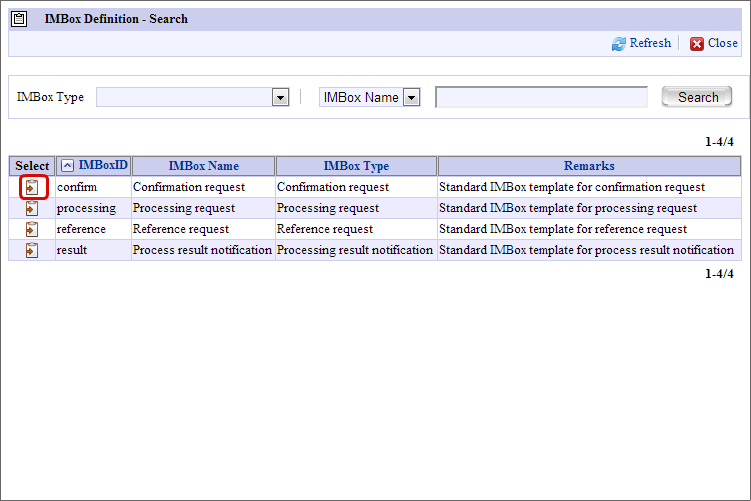Toggle the sort arrow icon beside IMBoxID

click(68, 166)
